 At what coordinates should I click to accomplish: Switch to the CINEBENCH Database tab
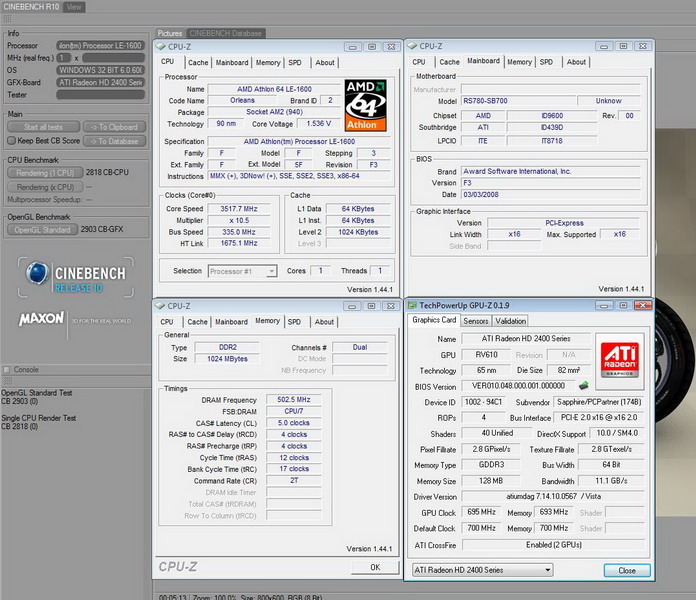[x=225, y=33]
